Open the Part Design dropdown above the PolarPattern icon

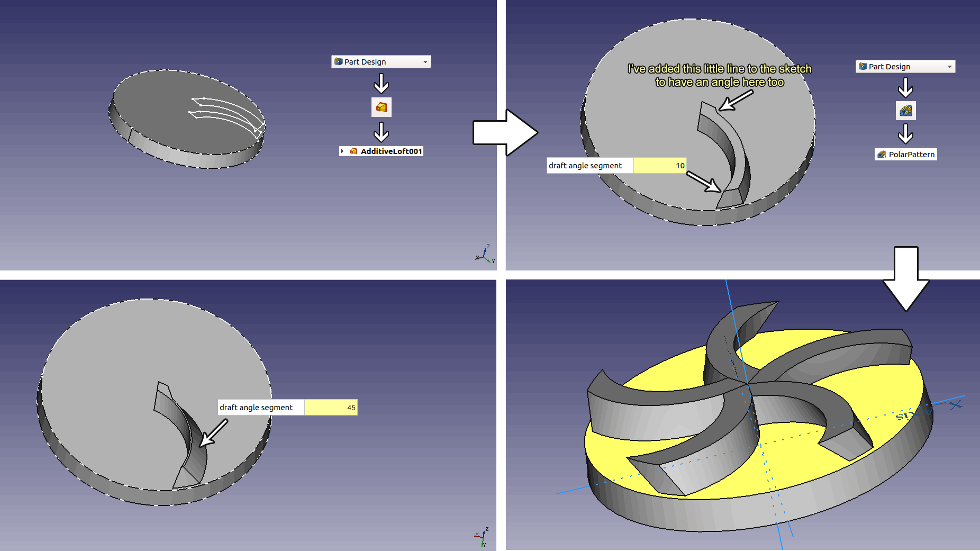905,67
